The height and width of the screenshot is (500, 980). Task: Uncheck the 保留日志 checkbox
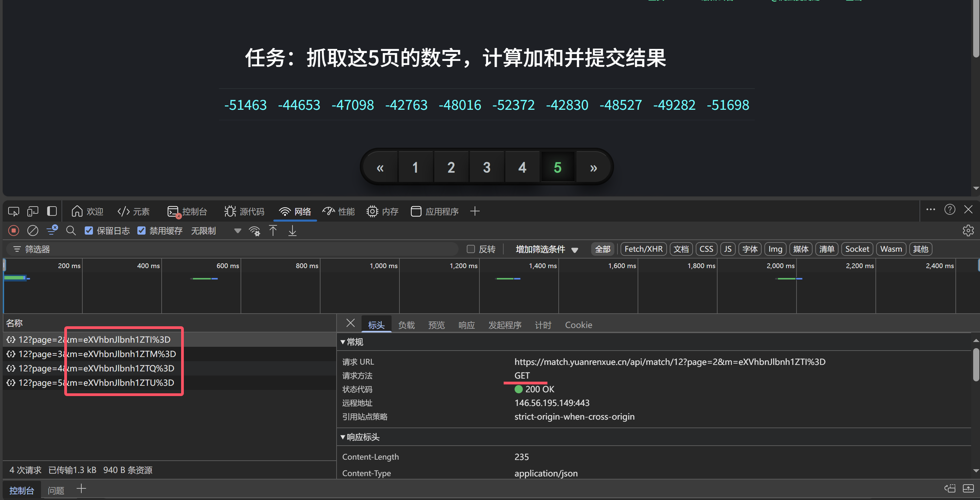pyautogui.click(x=89, y=231)
